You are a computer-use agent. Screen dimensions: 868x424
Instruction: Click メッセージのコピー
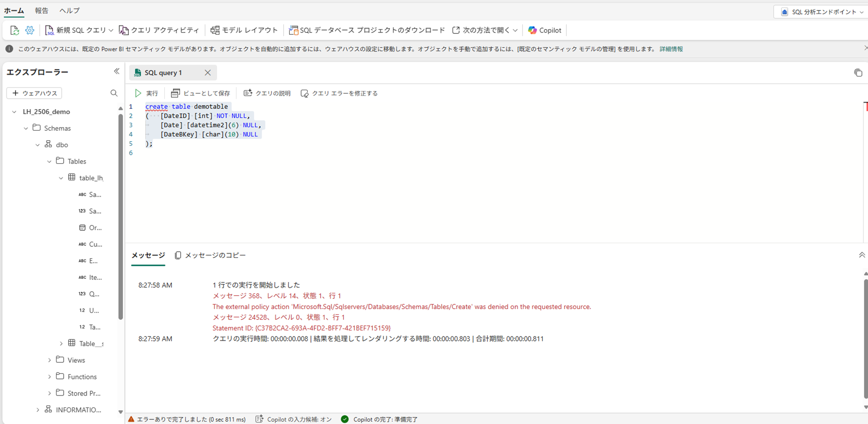click(210, 255)
